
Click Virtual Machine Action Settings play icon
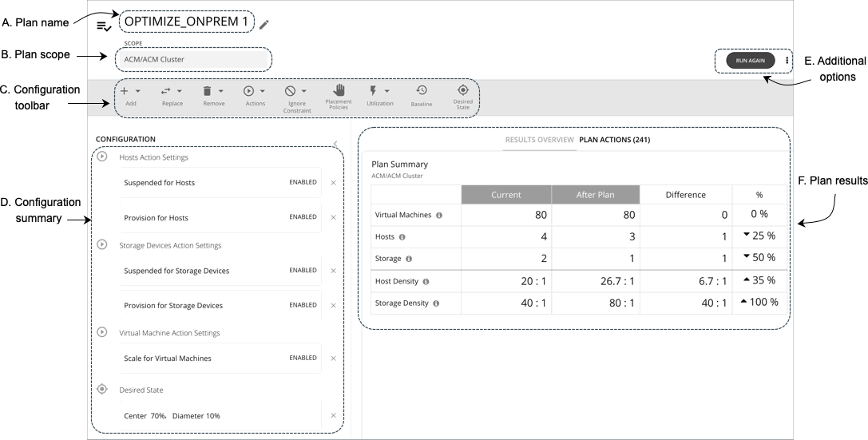pyautogui.click(x=102, y=332)
